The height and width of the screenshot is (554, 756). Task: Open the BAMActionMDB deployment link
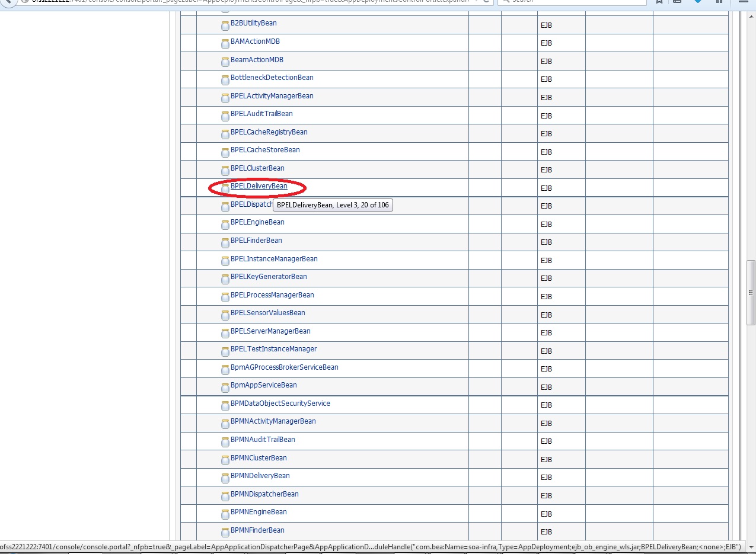pyautogui.click(x=255, y=41)
